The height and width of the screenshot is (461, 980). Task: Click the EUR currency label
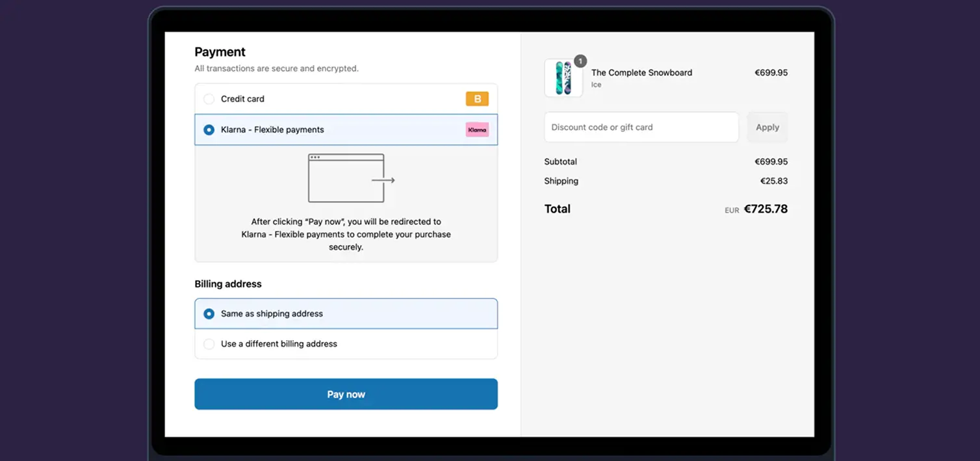(732, 210)
